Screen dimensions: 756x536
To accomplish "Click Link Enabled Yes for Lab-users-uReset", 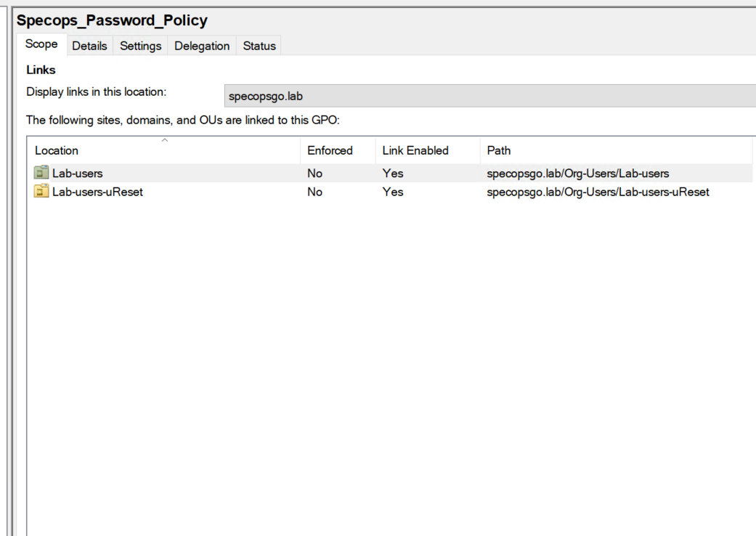I will 392,192.
